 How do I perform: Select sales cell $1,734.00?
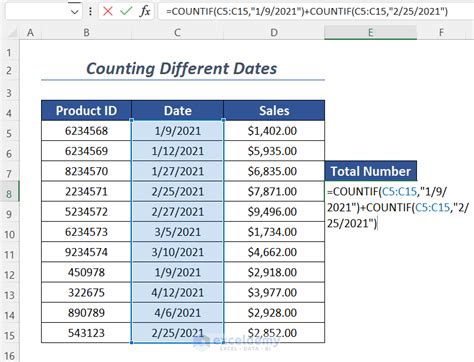274,232
